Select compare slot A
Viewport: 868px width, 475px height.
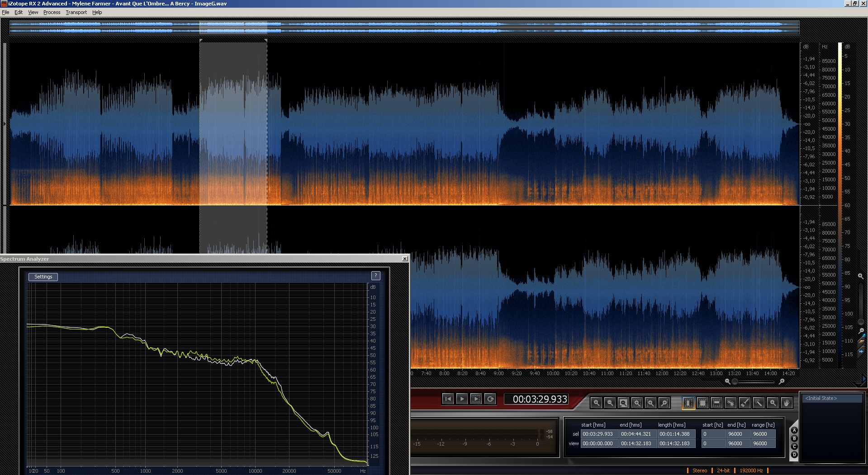(794, 431)
